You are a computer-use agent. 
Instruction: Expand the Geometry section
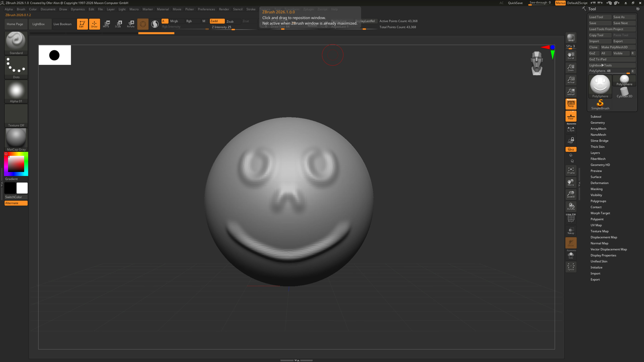(598, 123)
